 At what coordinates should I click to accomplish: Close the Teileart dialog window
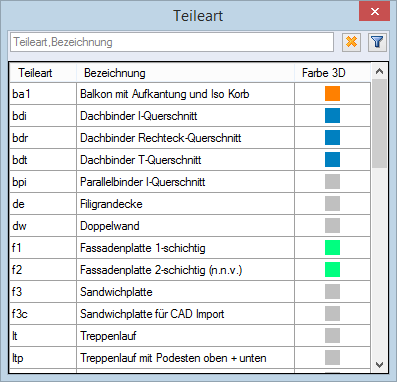374,12
